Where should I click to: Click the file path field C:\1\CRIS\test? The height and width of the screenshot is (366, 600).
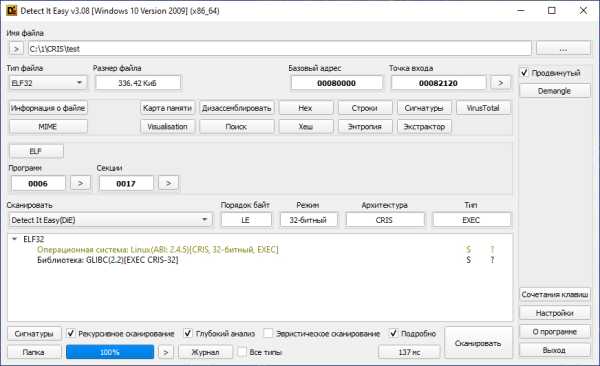coord(280,49)
